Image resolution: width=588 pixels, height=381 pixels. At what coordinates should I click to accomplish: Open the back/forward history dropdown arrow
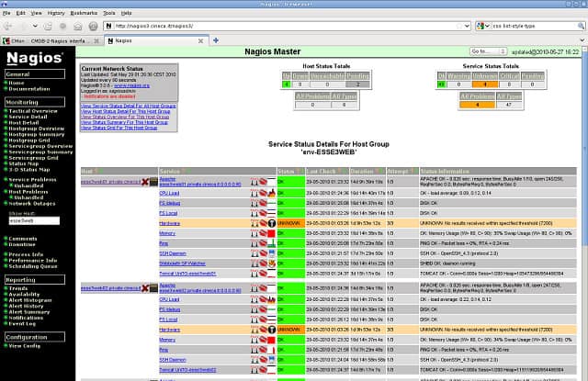pos(35,27)
